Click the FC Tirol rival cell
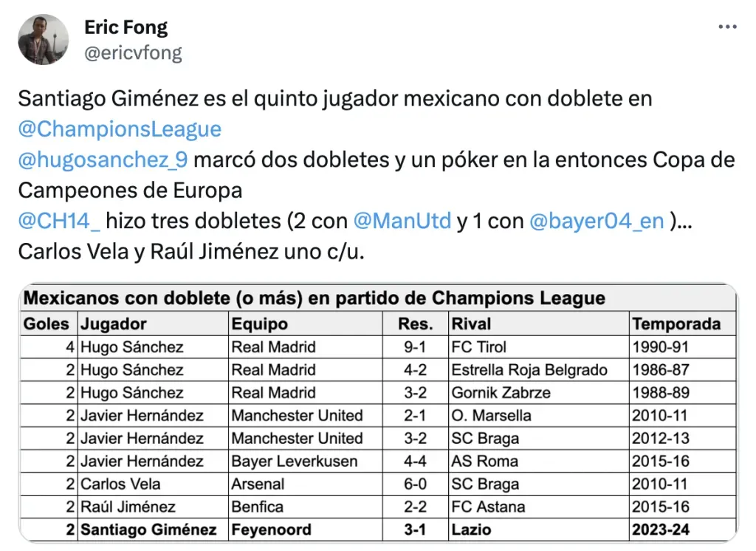756x551 pixels. (478, 346)
